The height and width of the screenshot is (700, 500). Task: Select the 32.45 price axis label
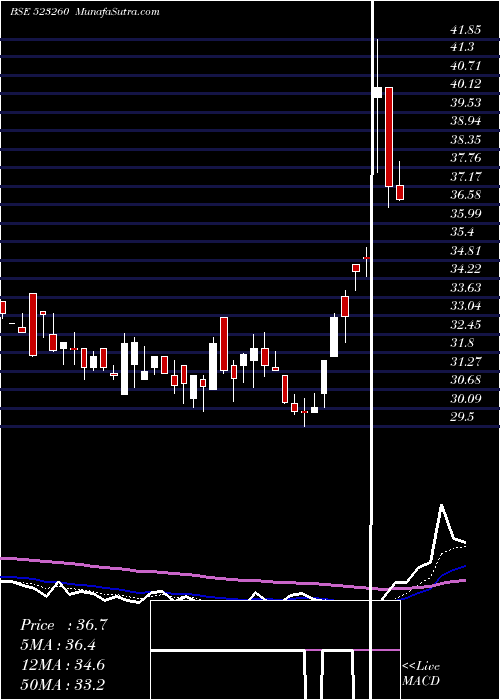[x=466, y=325]
